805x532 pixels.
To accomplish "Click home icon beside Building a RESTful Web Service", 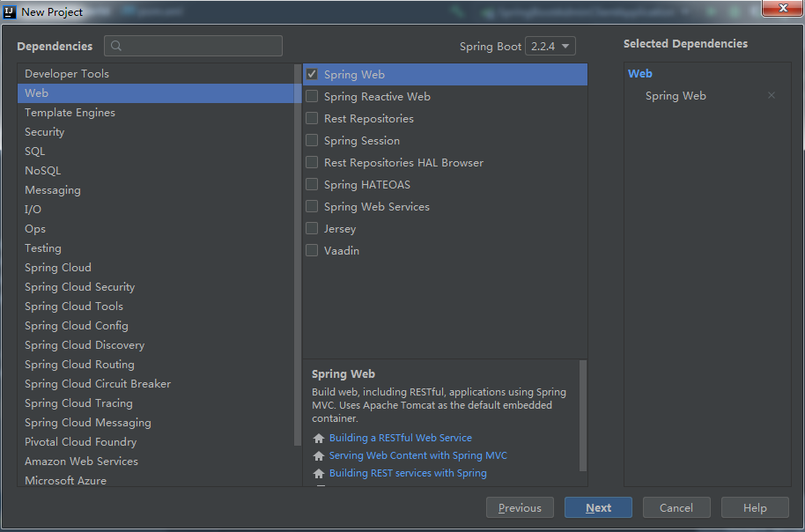I will 319,438.
